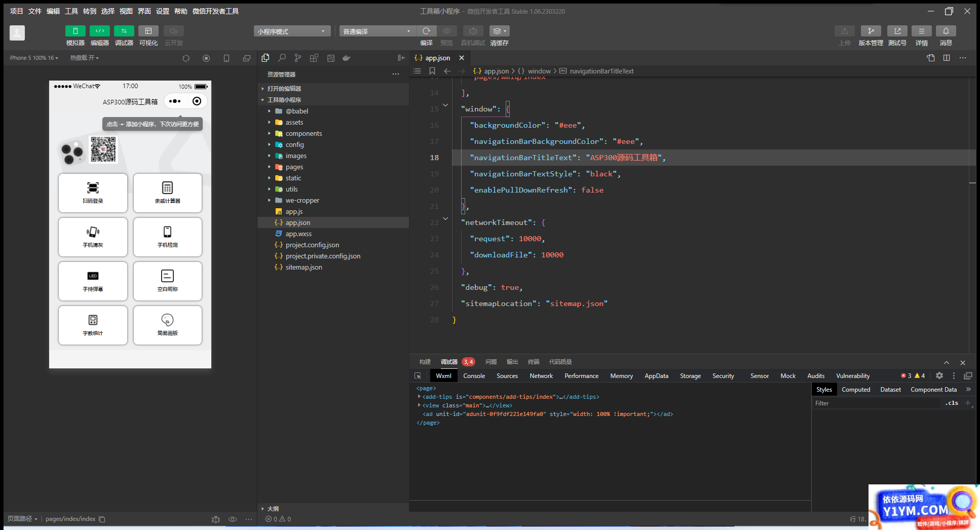Click the 预览 preview eye icon
The image size is (980, 530).
tap(447, 31)
